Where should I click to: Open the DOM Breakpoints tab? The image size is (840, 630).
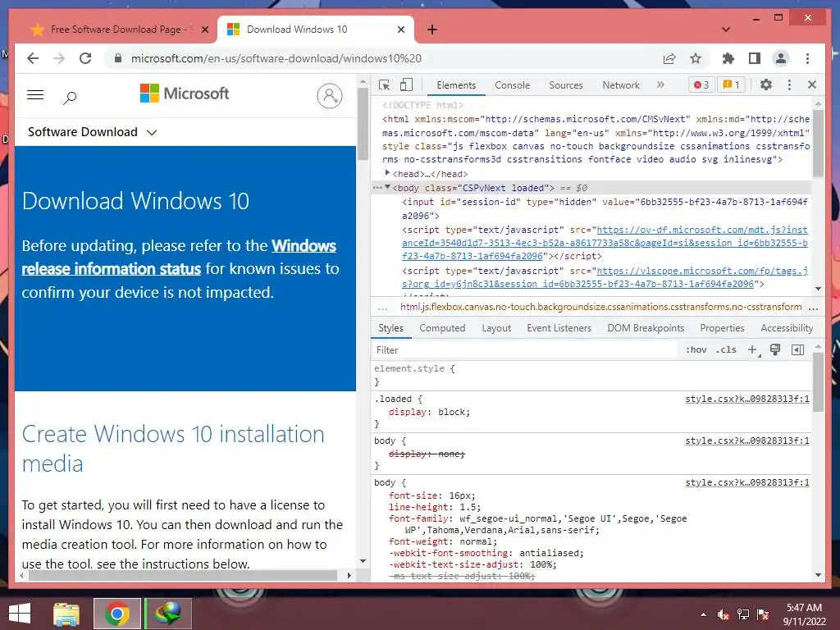pyautogui.click(x=646, y=328)
